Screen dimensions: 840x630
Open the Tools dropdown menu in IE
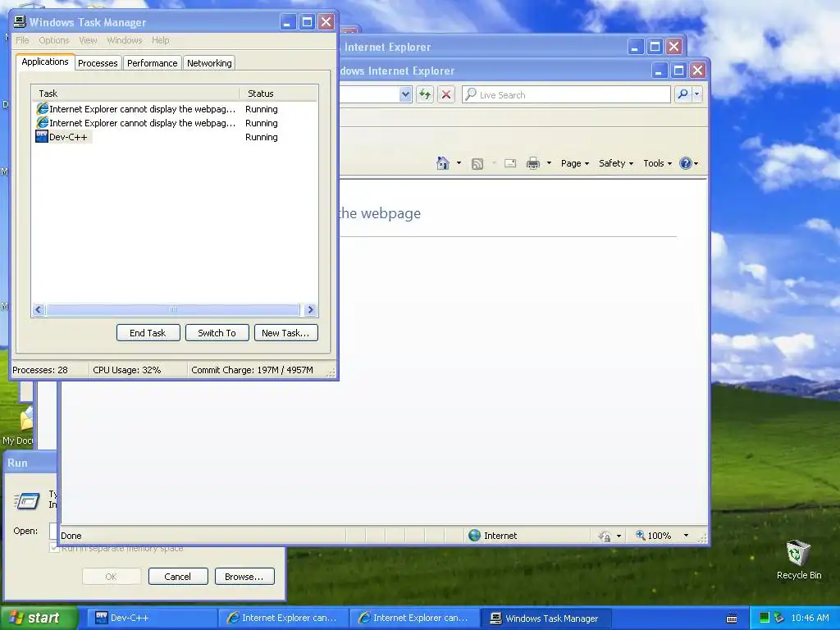pos(657,163)
